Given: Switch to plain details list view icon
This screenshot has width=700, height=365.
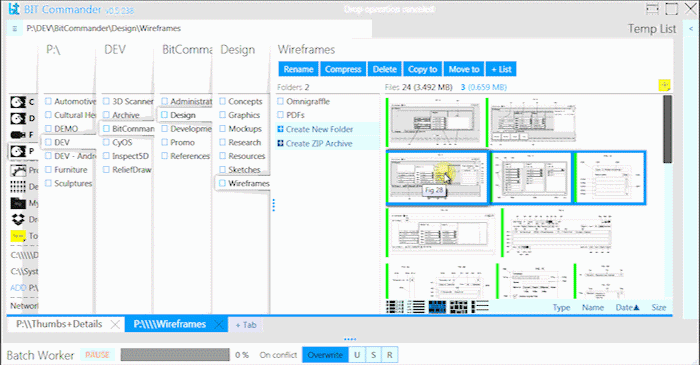Looking at the screenshot, I should [480, 307].
